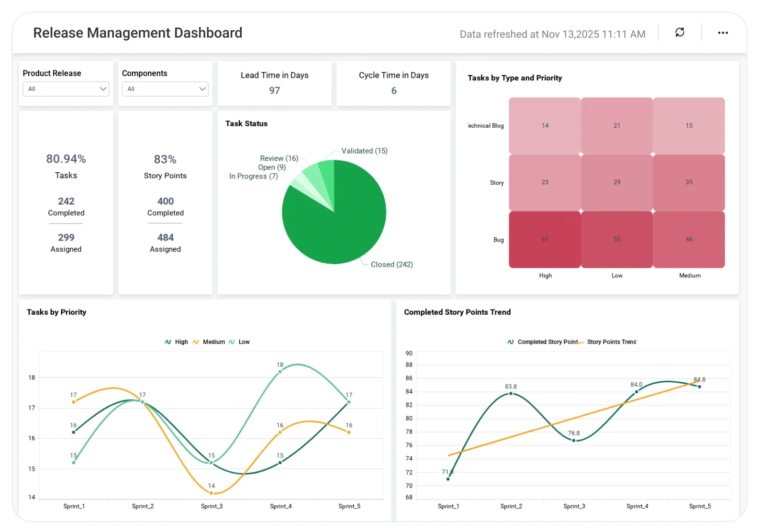Select the Technical Blog Low cell showing 21
759x532 pixels.
click(617, 125)
